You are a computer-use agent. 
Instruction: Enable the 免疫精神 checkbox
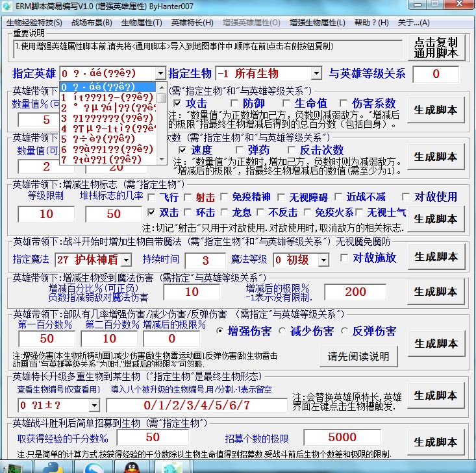coord(224,197)
